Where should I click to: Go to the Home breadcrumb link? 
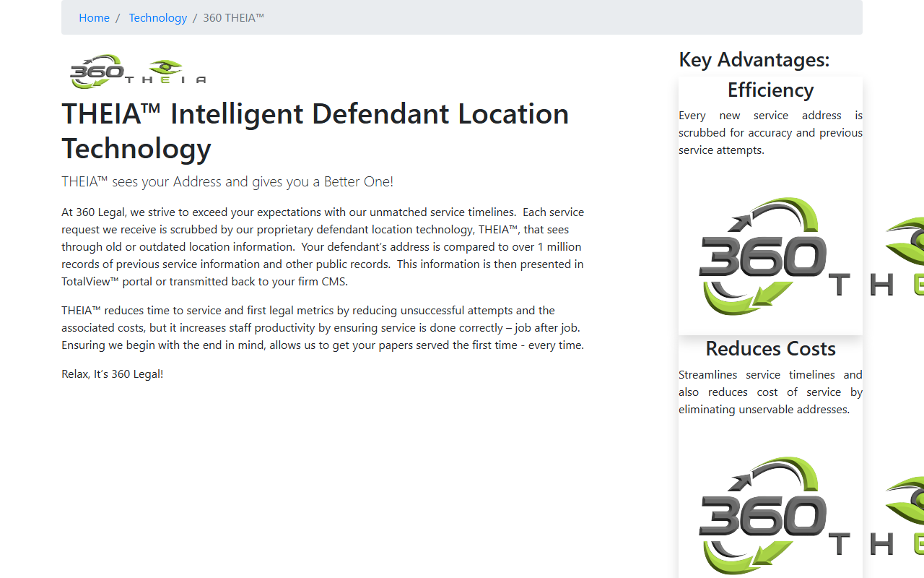click(94, 17)
